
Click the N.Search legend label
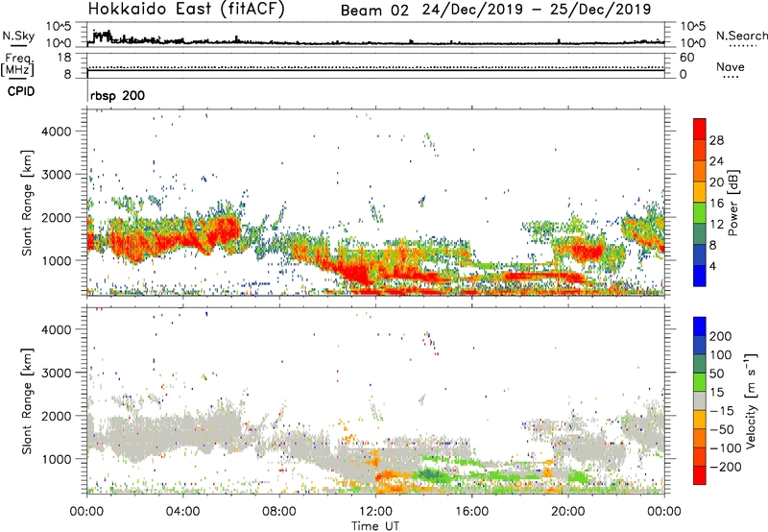(x=741, y=36)
